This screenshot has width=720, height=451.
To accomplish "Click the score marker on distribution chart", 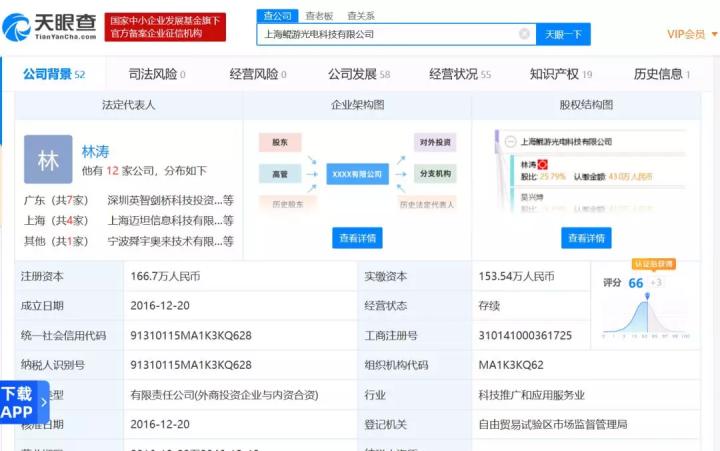I will [647, 297].
